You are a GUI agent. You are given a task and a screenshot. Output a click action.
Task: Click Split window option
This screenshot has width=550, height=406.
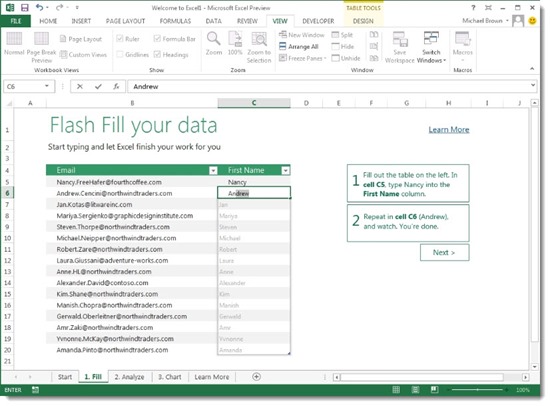[x=342, y=35]
